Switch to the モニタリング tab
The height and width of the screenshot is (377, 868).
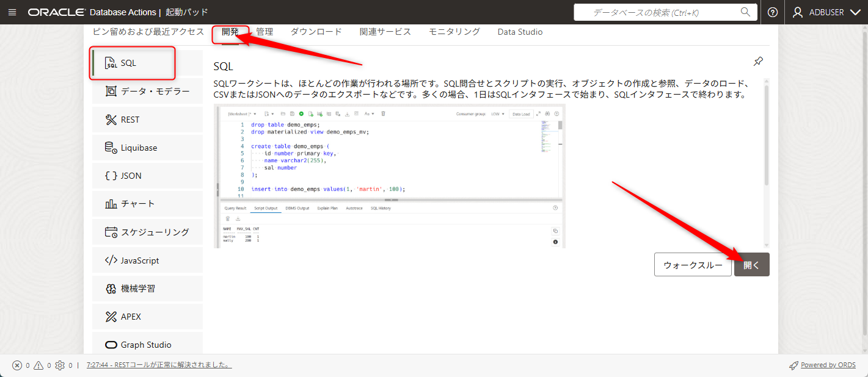click(x=454, y=32)
